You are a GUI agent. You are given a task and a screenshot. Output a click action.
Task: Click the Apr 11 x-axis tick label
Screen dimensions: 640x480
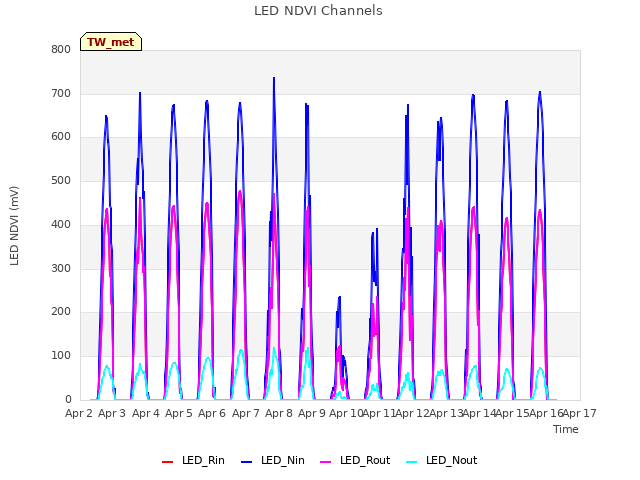tap(379, 413)
